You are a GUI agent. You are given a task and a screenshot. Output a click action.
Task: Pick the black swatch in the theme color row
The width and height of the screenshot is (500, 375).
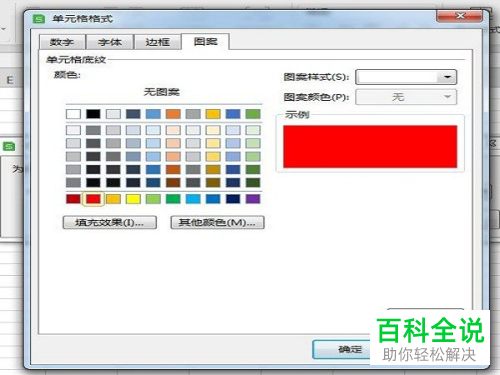[93, 114]
